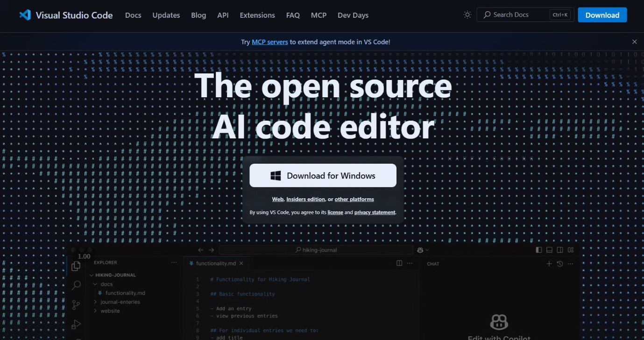
Task: Open the Chat panel more actions ellipsis
Action: (571, 264)
